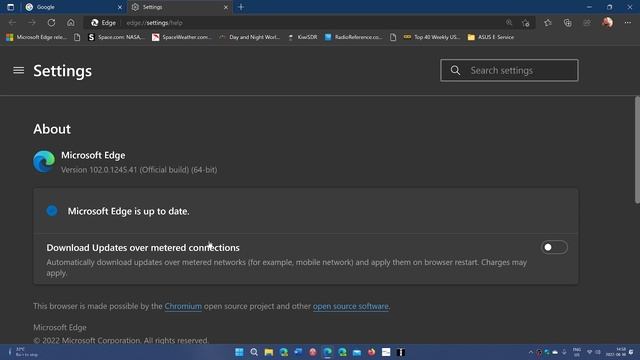Click the zoom magnifier icon in address bar
640x360 pixels.
[x=509, y=23]
